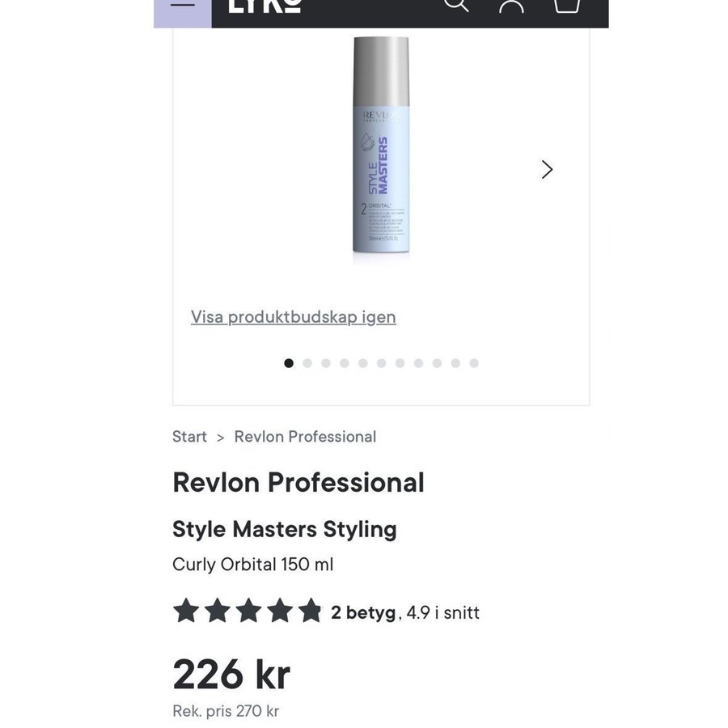Select the last carousel dot

click(x=474, y=363)
